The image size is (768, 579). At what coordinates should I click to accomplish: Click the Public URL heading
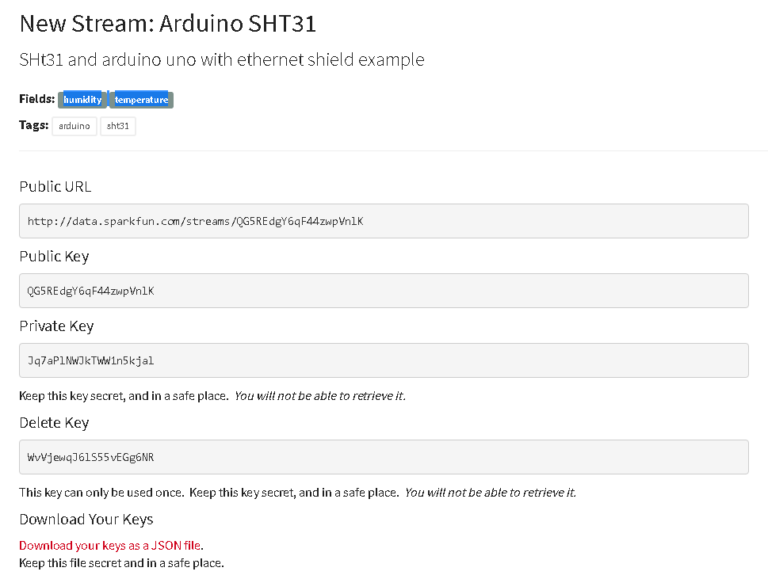[55, 187]
